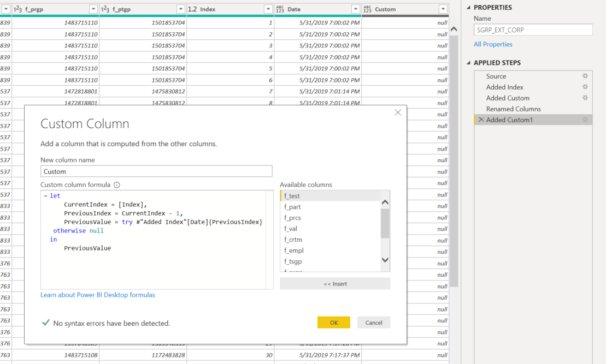
Task: Select the Added Custom applied step
Action: [x=533, y=98]
